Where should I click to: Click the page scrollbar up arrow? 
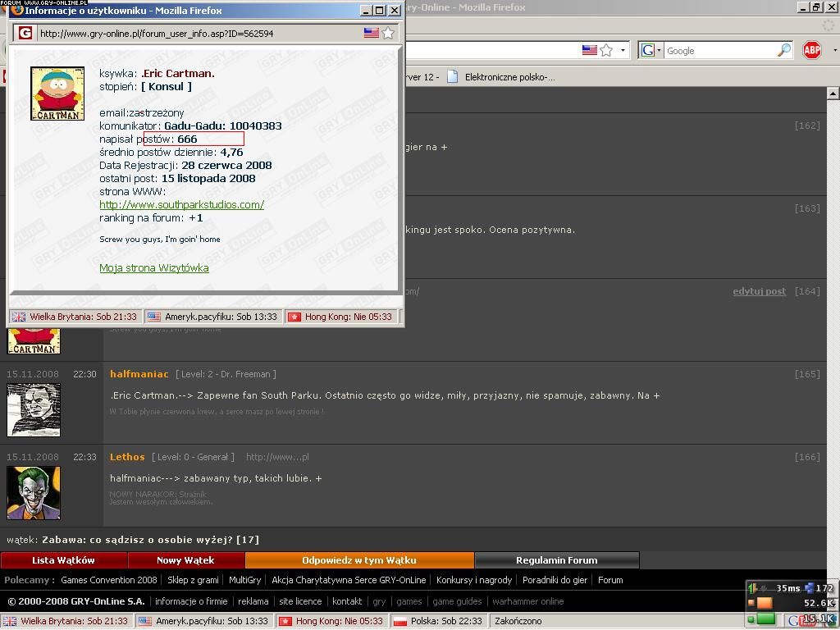coord(833,94)
